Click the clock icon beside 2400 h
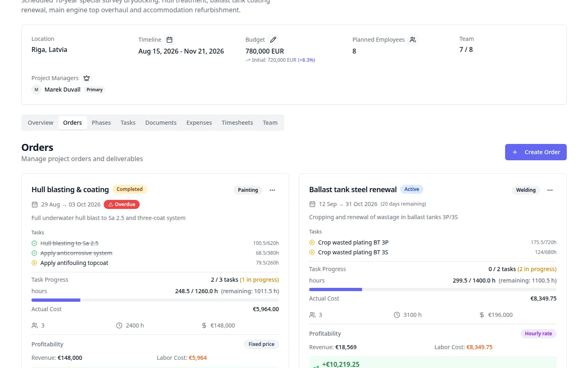Image resolution: width=588 pixels, height=368 pixels. [x=119, y=325]
